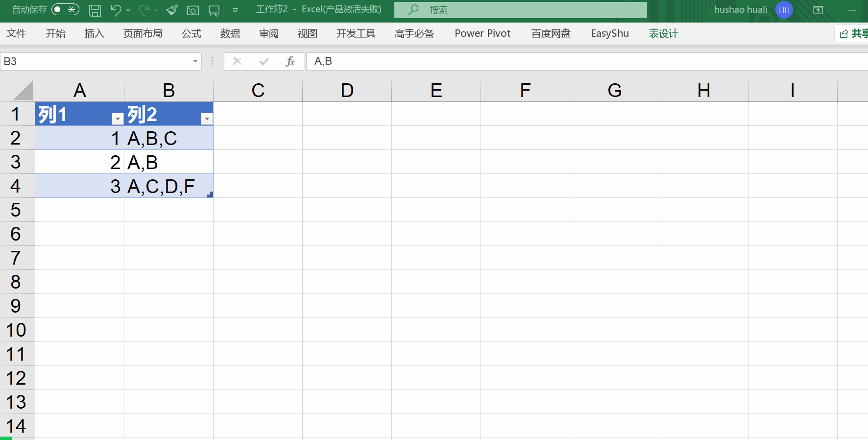Click the ribbon display options icon
Screen dimensions: 868x440
click(x=818, y=10)
